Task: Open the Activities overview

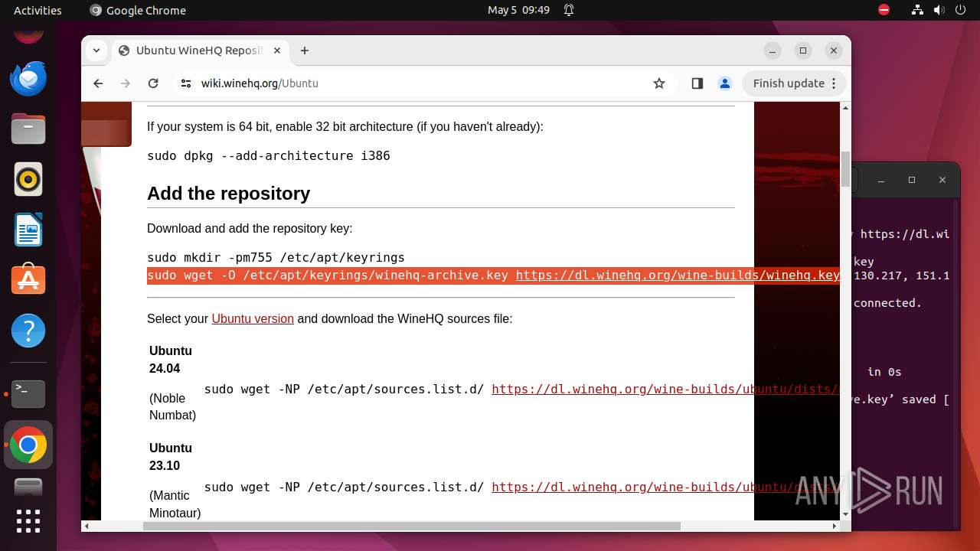Action: pos(38,10)
